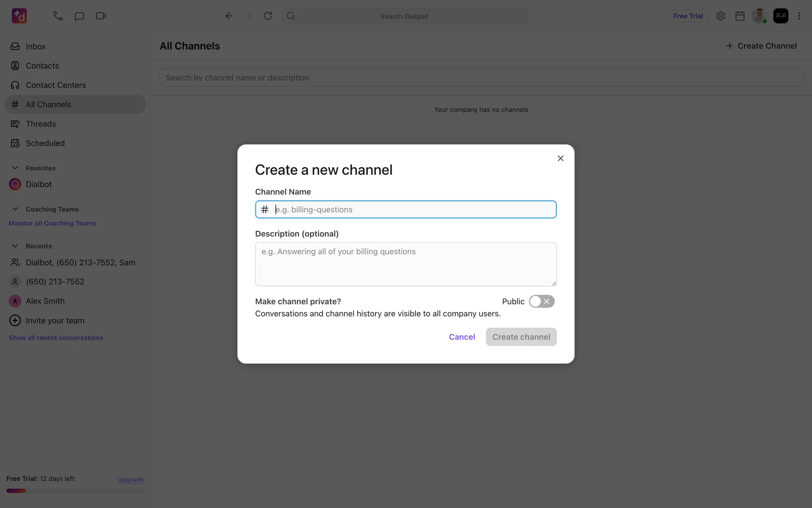Viewport: 812px width, 508px height.
Task: Click the Dialpad logo icon
Action: click(19, 16)
